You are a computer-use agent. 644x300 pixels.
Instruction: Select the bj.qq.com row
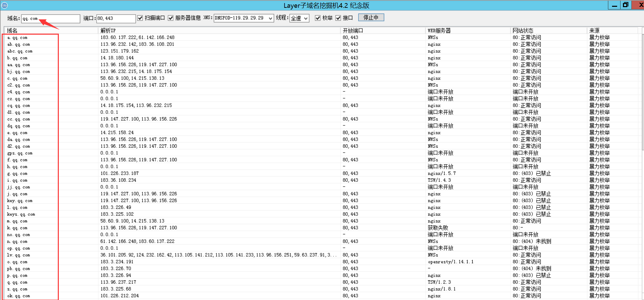tap(321, 71)
